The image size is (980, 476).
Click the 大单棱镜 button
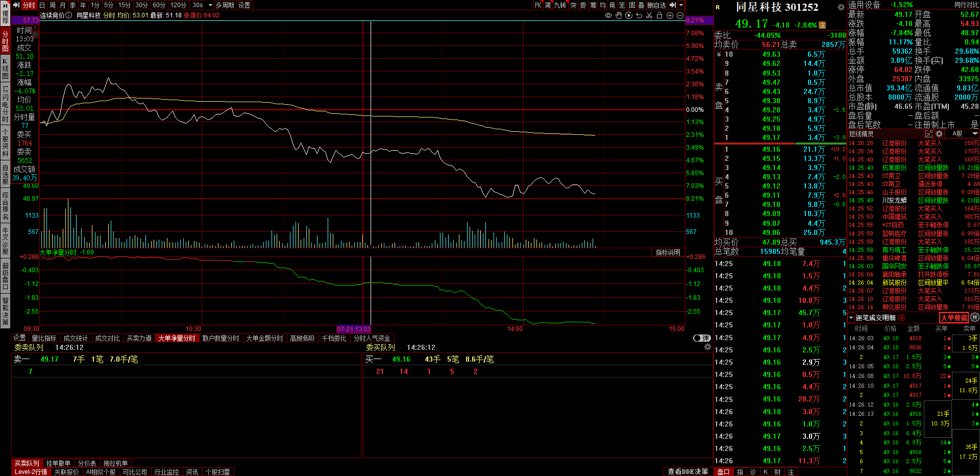coord(953,318)
